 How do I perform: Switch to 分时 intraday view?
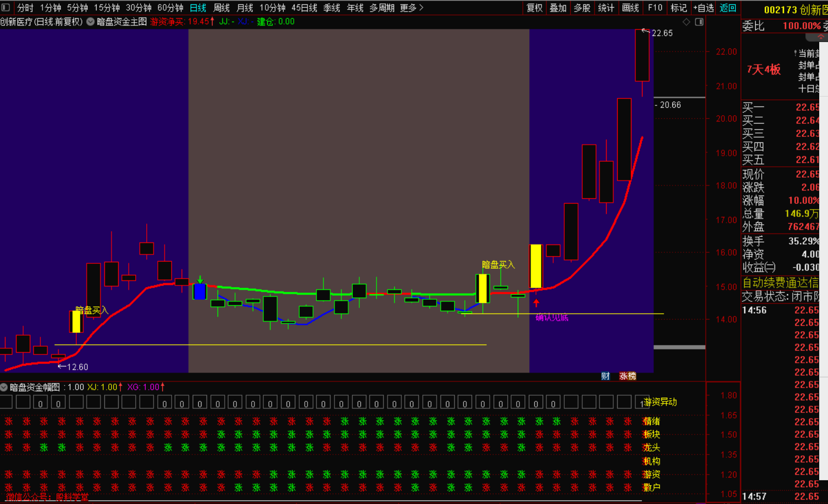25,8
